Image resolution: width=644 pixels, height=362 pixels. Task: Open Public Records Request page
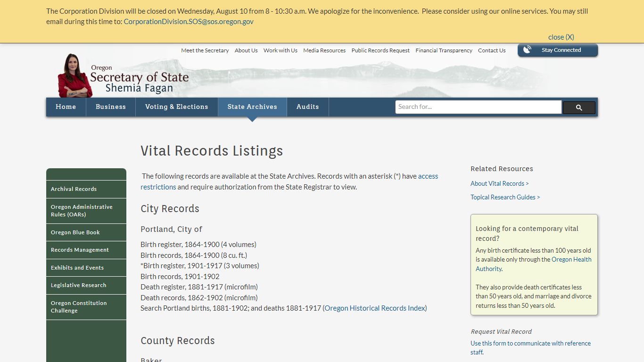pyautogui.click(x=380, y=50)
